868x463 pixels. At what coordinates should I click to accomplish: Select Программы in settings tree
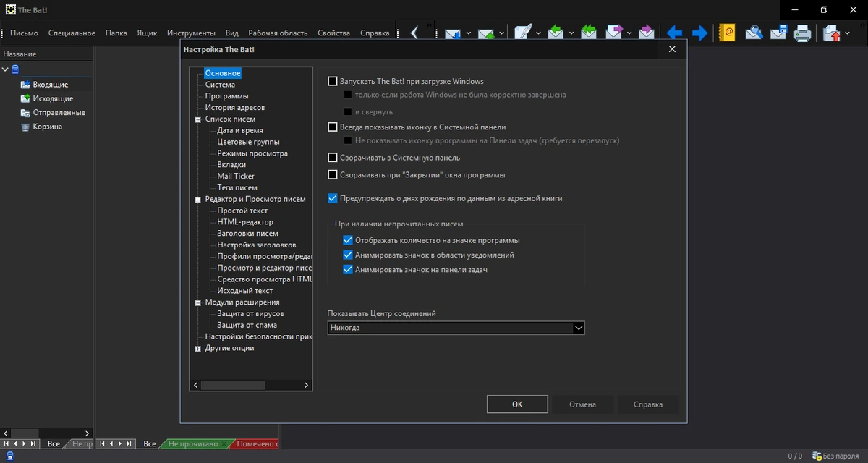point(226,96)
